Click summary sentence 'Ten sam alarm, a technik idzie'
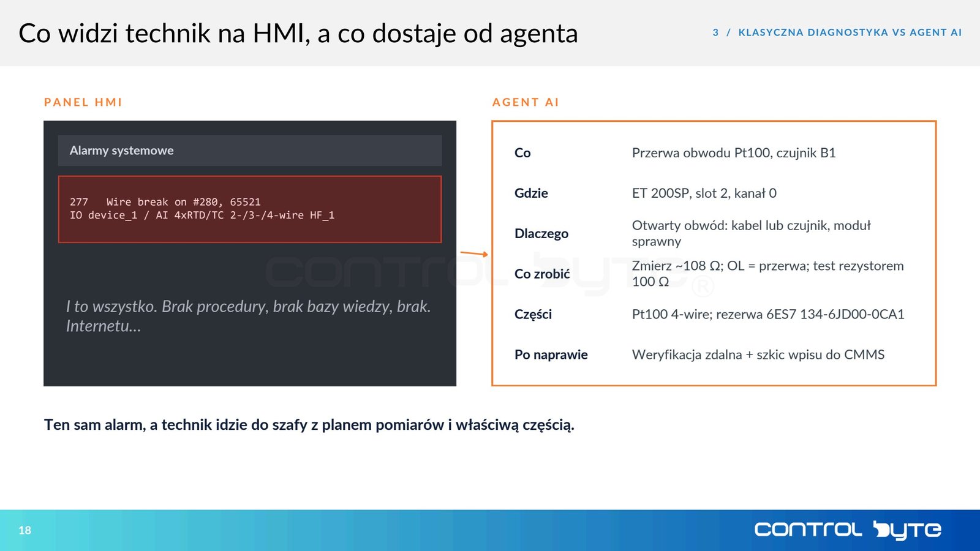Screen dimensions: 980x551 (x=309, y=425)
